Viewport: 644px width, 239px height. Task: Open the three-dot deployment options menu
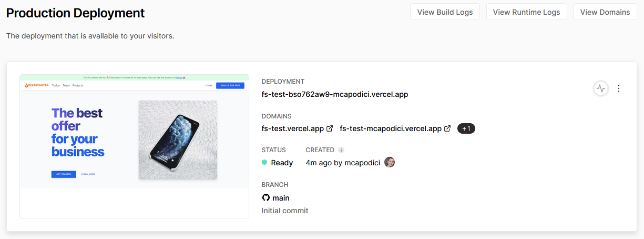pyautogui.click(x=619, y=88)
